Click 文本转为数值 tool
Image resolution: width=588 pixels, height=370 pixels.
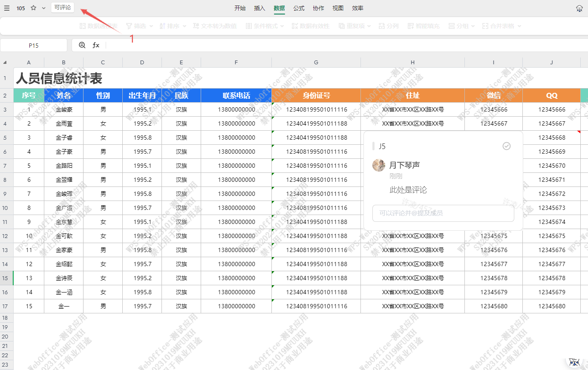click(215, 26)
